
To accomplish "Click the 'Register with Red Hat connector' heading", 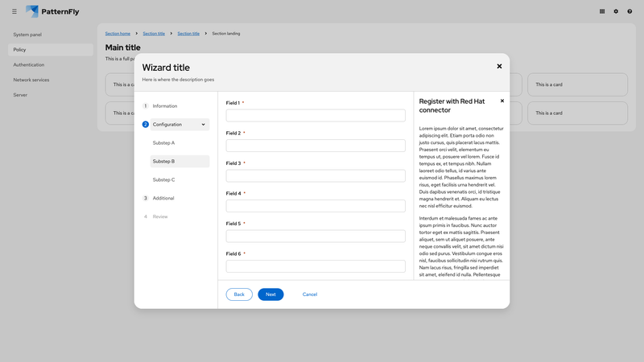I will pos(452,106).
